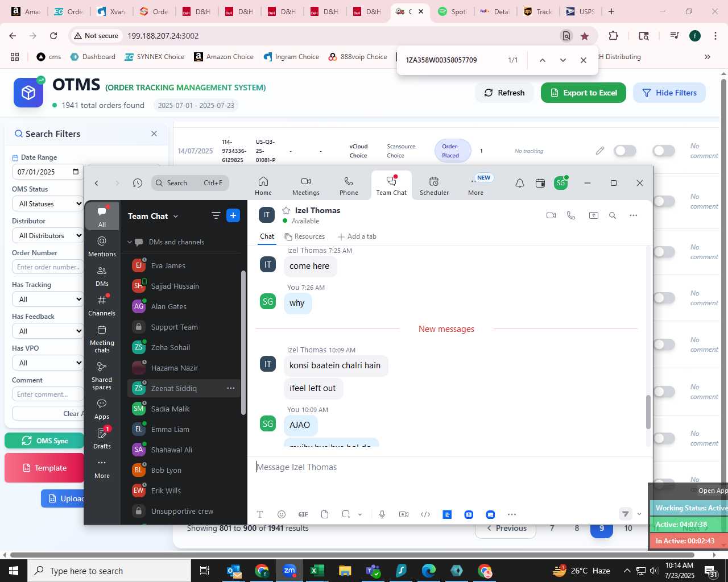The height and width of the screenshot is (582, 728).
Task: Go to page 10 of results
Action: click(x=628, y=528)
